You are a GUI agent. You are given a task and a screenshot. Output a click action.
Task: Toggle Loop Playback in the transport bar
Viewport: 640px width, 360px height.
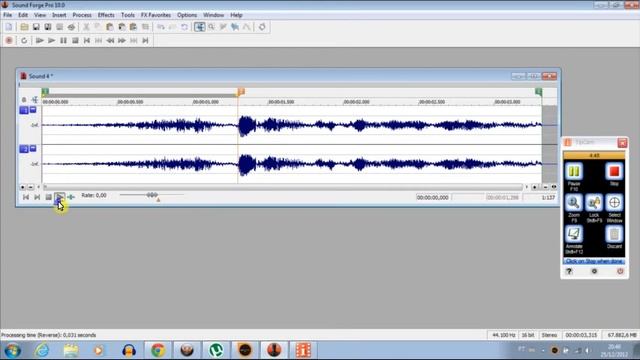(24, 40)
